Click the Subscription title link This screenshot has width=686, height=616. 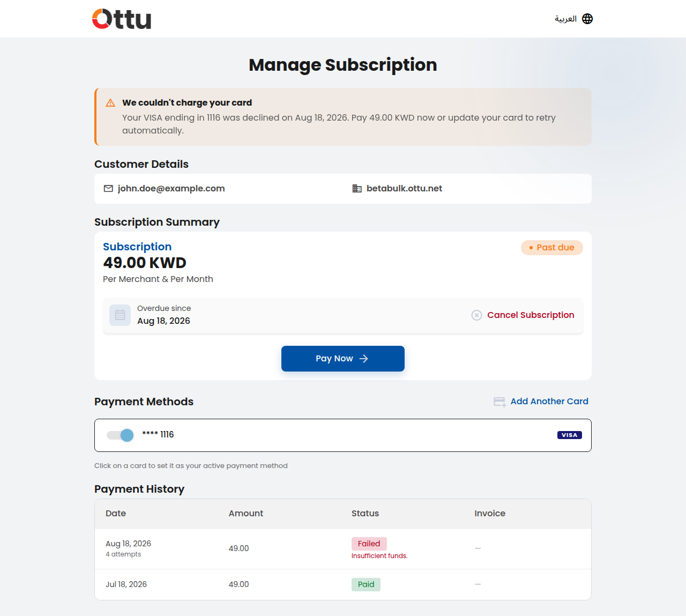coord(137,247)
